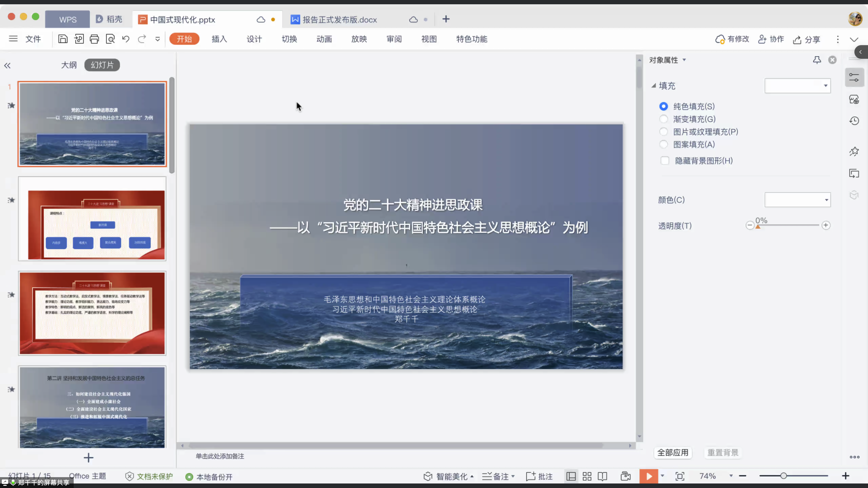Collapse the slide panel with double chevron
This screenshot has width=868, height=488.
(7, 66)
